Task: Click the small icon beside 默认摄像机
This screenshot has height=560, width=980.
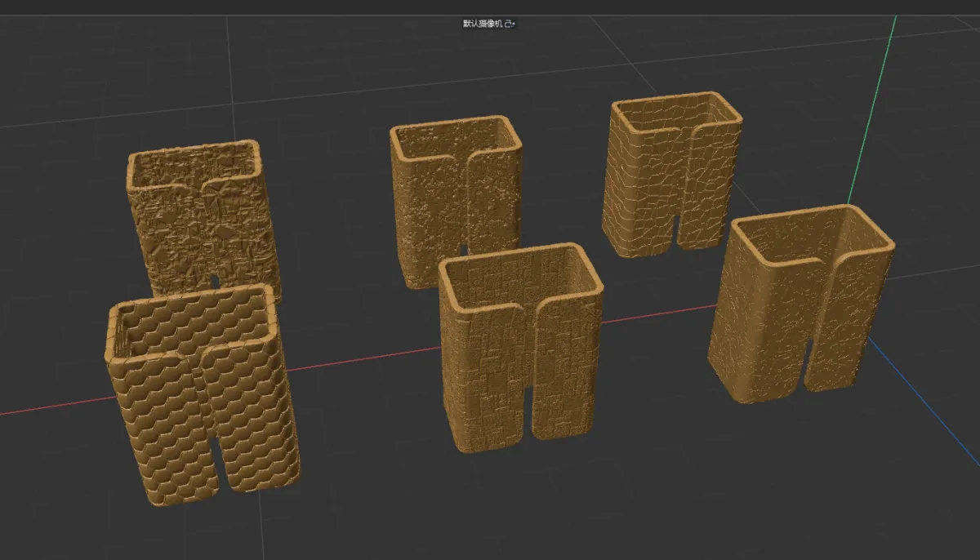Action: (x=510, y=24)
